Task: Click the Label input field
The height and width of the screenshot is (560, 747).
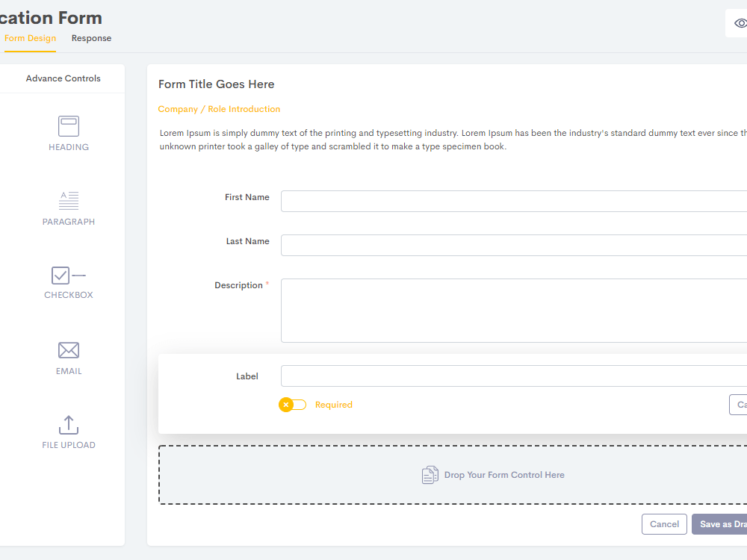Action: (x=514, y=376)
